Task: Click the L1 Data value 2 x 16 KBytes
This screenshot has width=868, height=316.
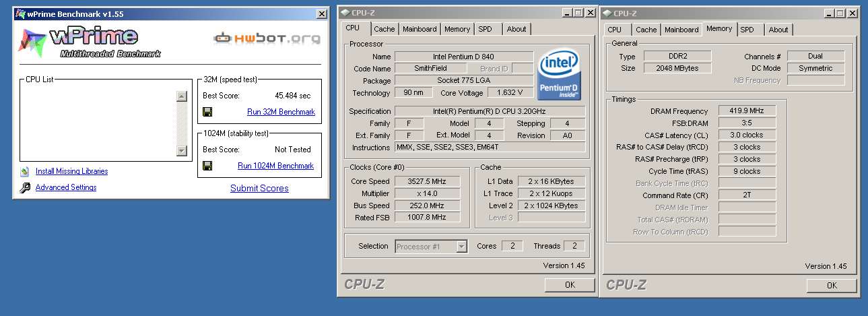Action: point(552,181)
